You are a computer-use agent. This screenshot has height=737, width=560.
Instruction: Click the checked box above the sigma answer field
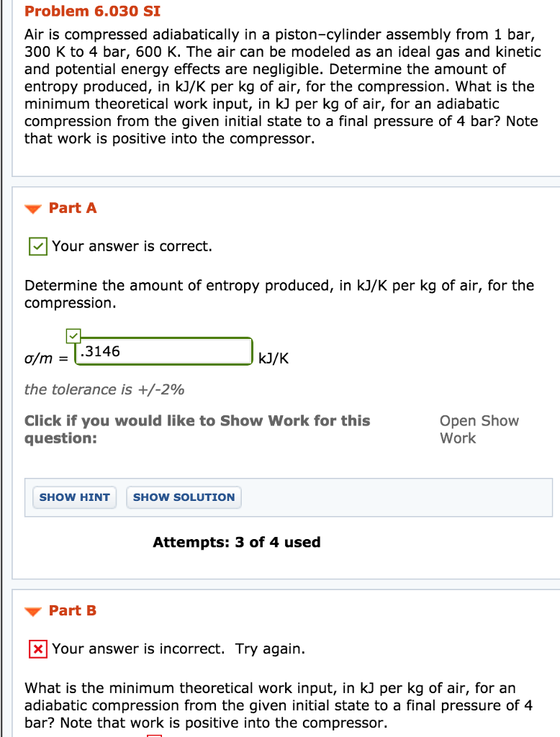pos(73,335)
